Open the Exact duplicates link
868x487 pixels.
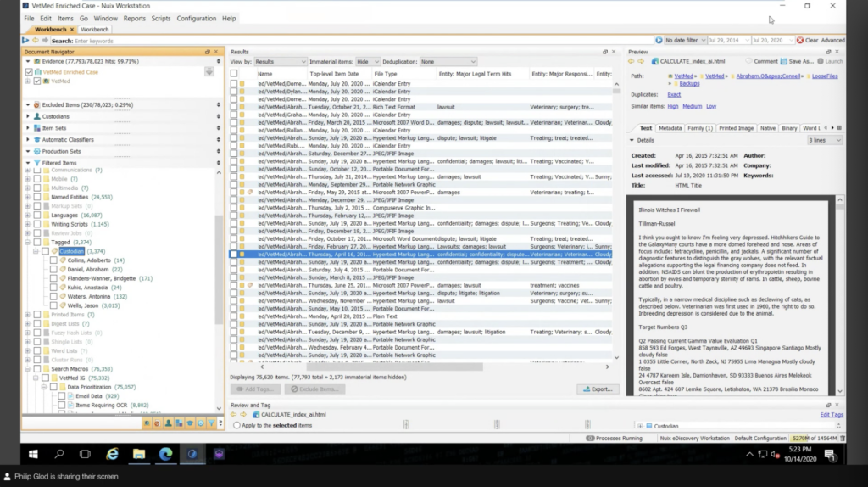click(674, 95)
